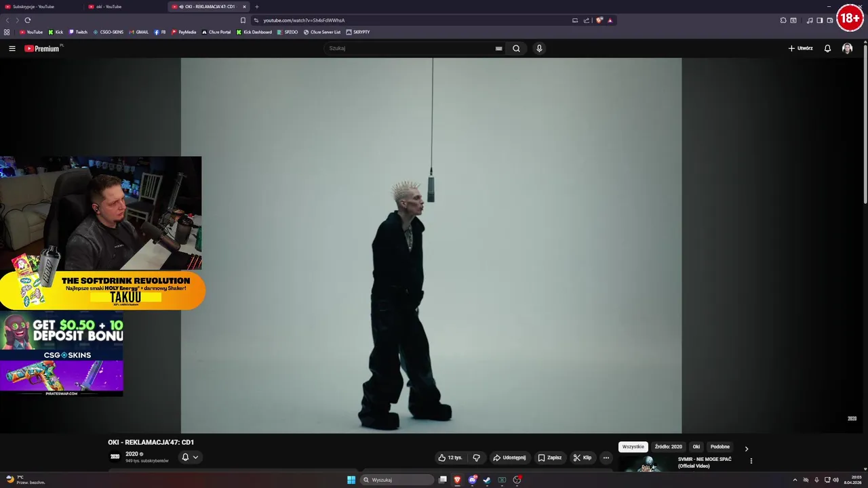Open the bookmarks apps grid icon
The image size is (868, 488).
pos(7,32)
